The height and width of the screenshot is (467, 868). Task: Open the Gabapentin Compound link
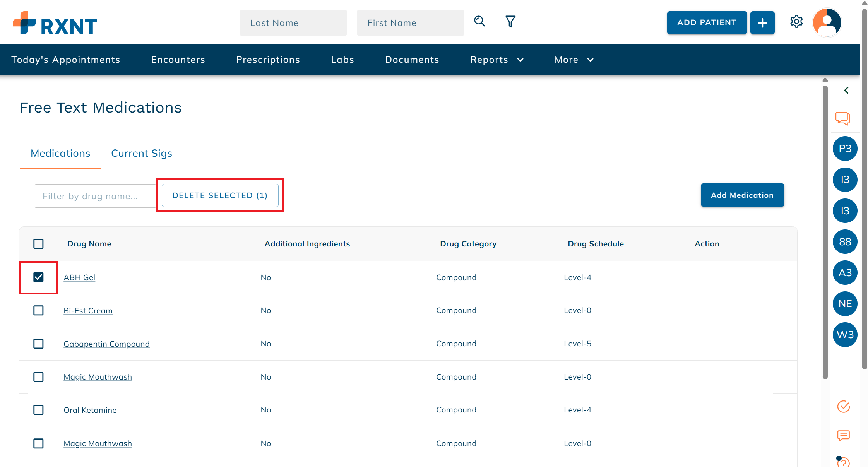tap(106, 344)
